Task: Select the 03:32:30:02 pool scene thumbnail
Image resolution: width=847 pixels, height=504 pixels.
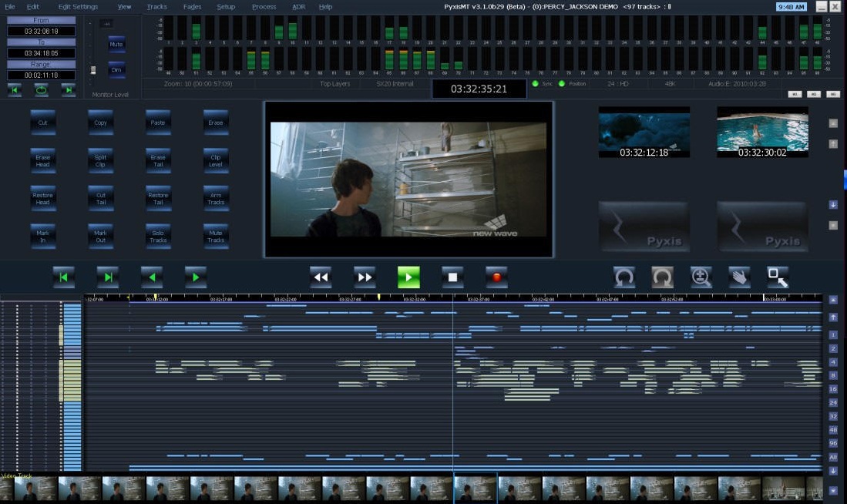Action: click(762, 132)
